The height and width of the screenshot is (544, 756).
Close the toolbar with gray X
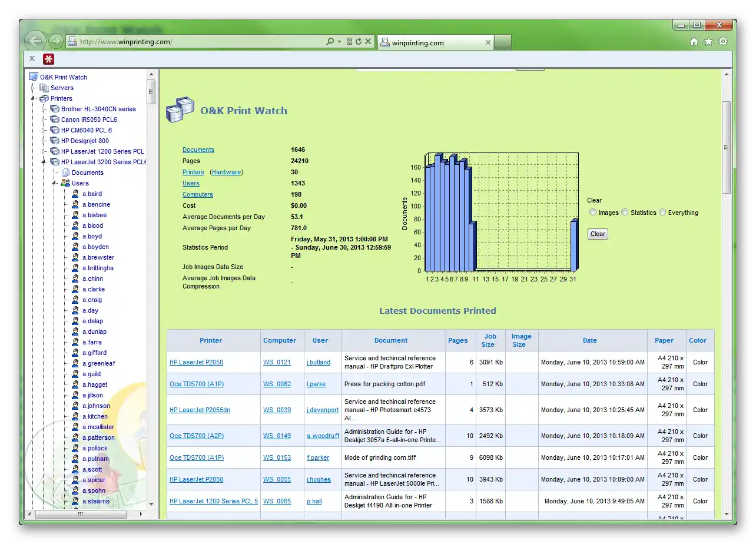pyautogui.click(x=32, y=59)
